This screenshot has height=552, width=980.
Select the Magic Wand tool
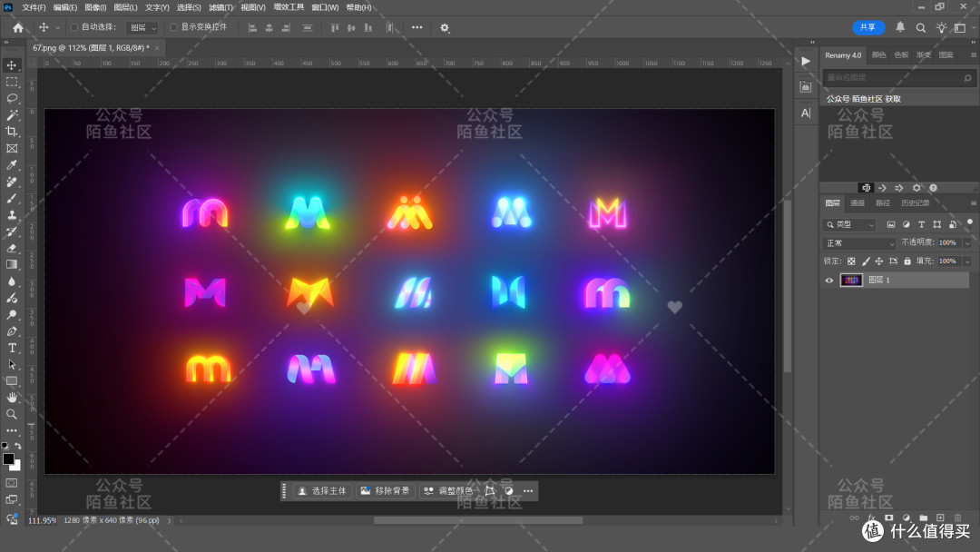point(12,115)
